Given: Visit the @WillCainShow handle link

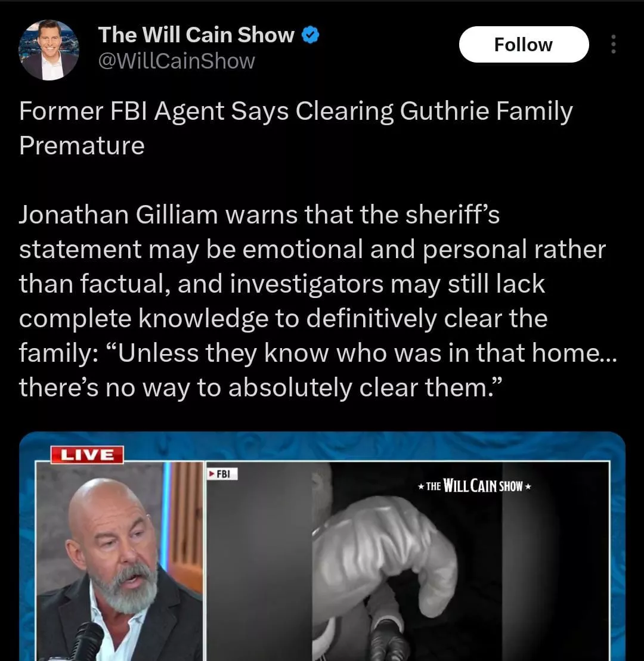Looking at the screenshot, I should click(177, 61).
